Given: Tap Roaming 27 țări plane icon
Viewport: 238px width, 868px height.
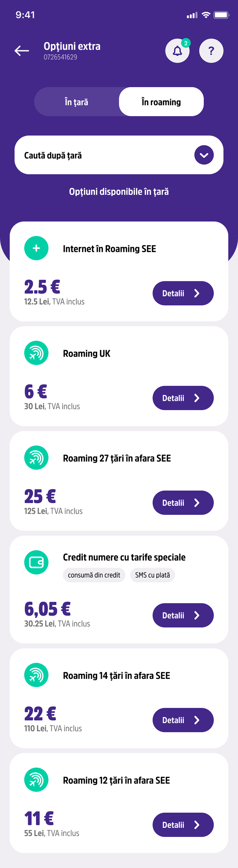Looking at the screenshot, I should tap(36, 458).
